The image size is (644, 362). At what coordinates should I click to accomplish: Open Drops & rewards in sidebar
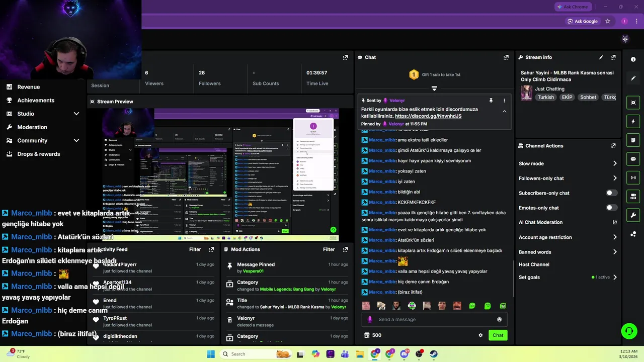[x=39, y=154]
